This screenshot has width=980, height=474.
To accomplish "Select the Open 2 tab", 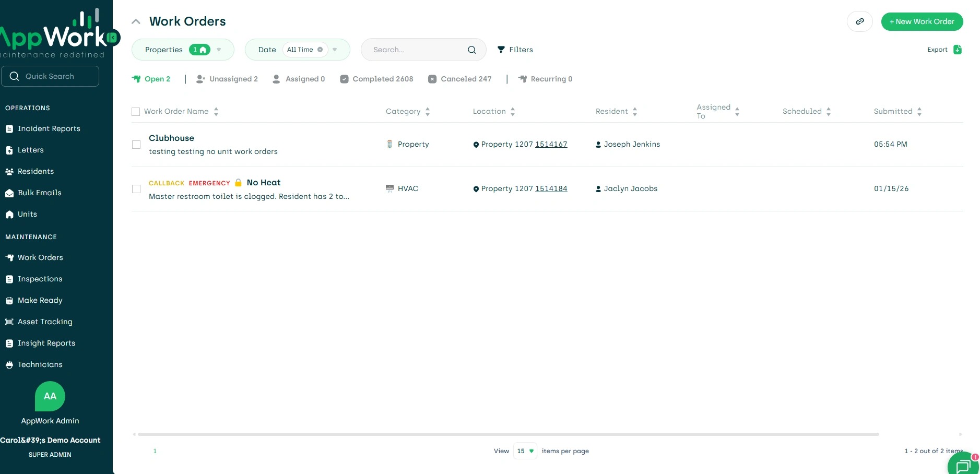I will point(151,79).
